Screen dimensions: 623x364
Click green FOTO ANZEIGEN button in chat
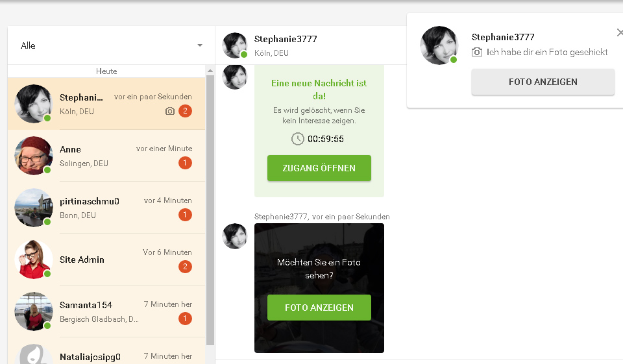pos(319,308)
